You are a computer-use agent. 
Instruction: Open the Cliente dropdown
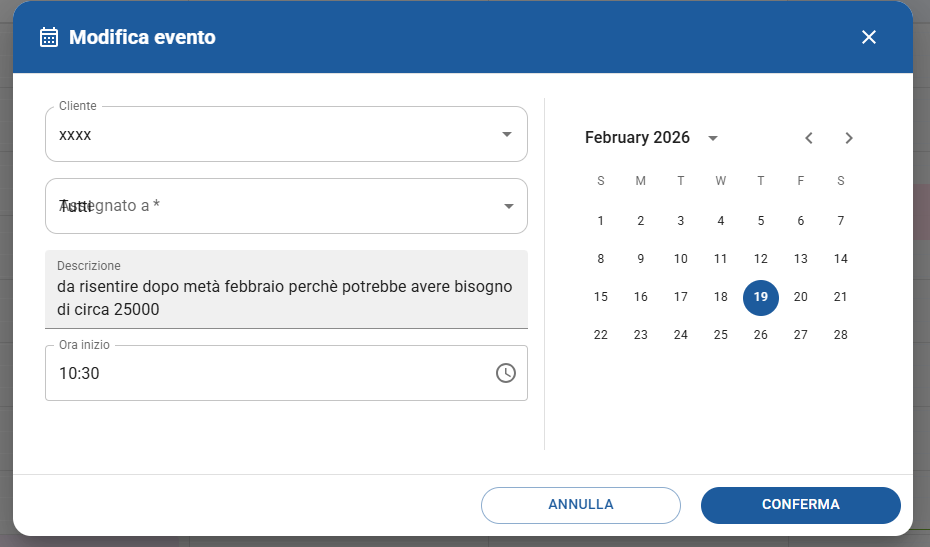point(506,134)
